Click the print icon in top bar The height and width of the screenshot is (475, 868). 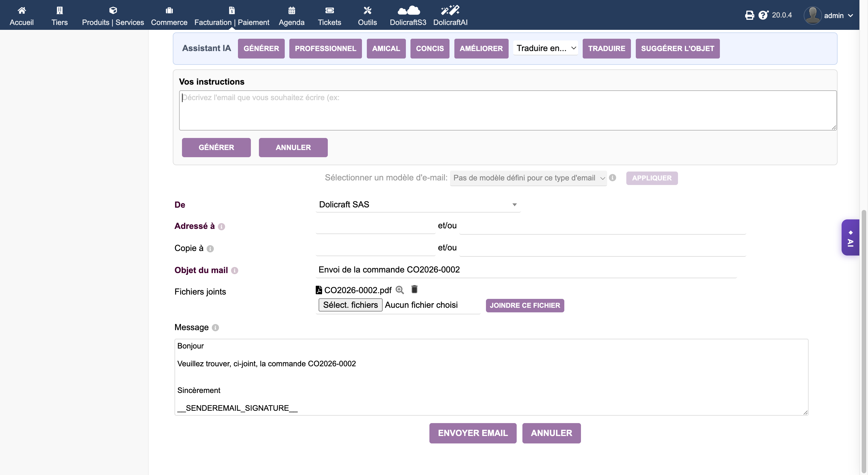(x=749, y=15)
